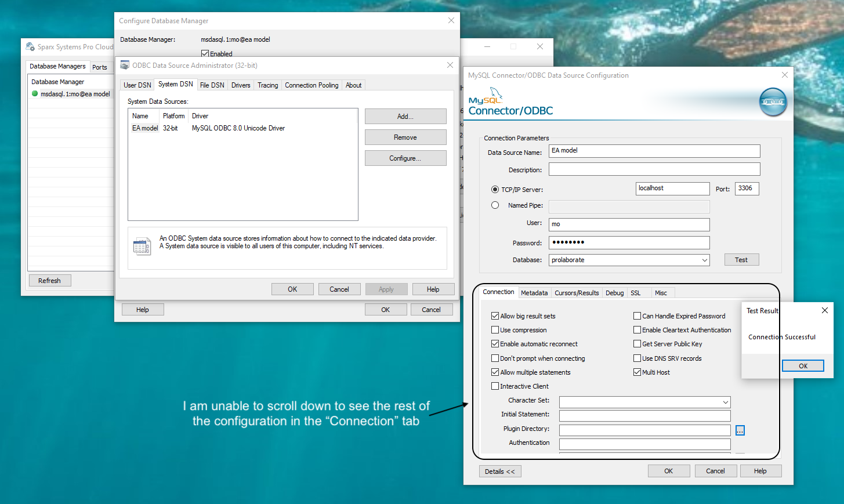Viewport: 844px width, 504px height.
Task: Click Cancel in the MySQL Connector/ODBC dialog
Action: tap(715, 471)
